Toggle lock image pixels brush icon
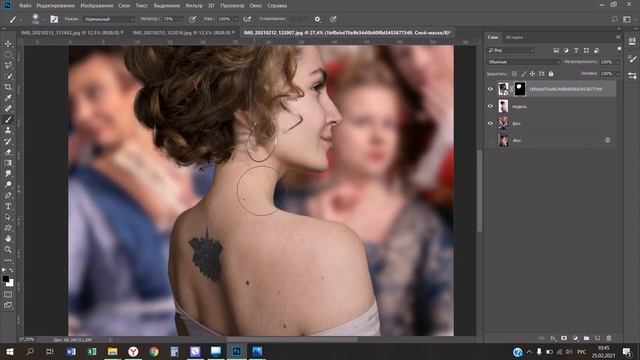 tap(524, 74)
